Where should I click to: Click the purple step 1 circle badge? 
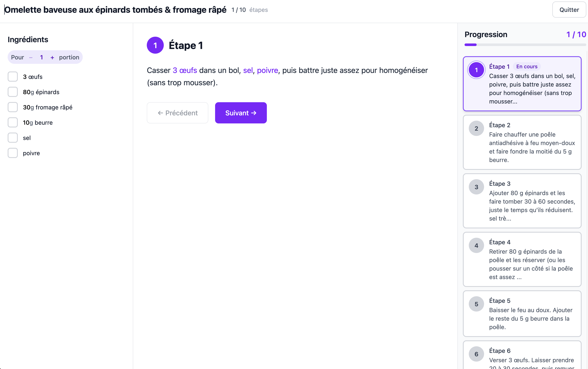point(155,45)
